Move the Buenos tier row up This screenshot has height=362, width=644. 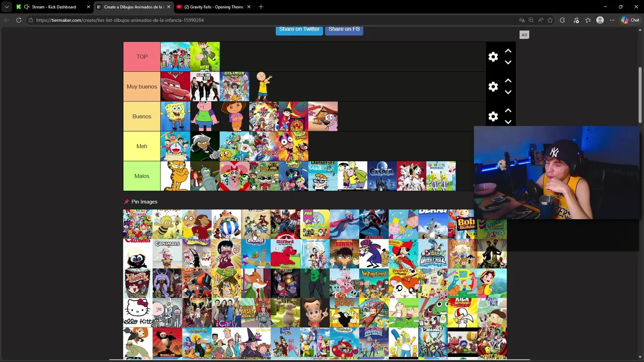click(508, 110)
